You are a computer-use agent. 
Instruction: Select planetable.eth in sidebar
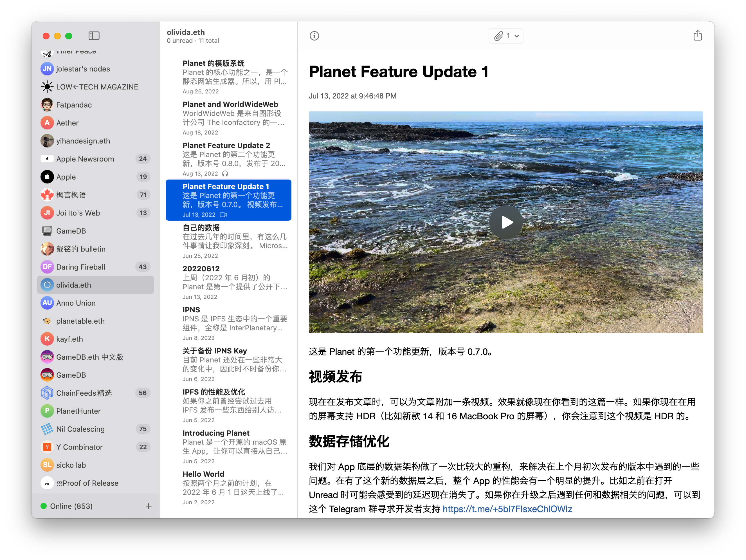pyautogui.click(x=80, y=321)
